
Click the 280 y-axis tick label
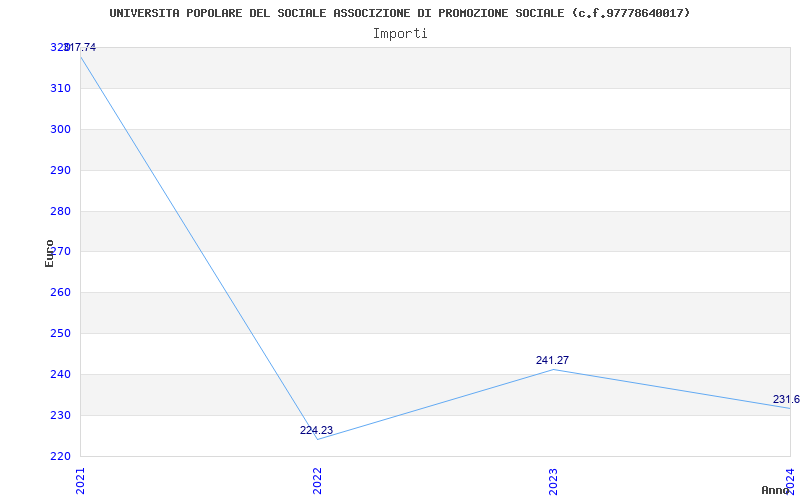(x=60, y=211)
